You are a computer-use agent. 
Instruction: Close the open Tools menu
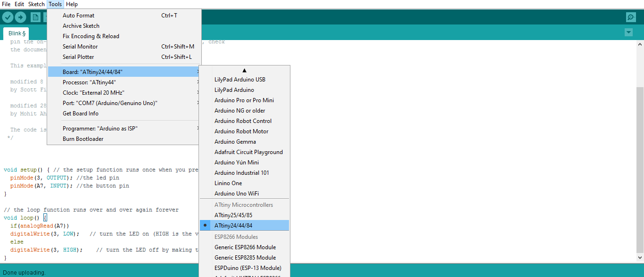[x=55, y=4]
